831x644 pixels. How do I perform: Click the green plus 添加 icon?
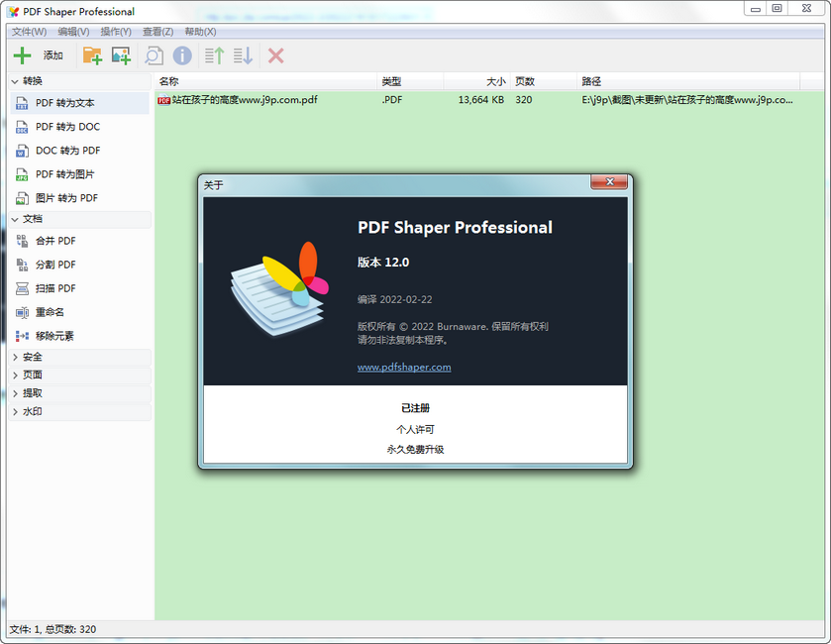point(22,55)
